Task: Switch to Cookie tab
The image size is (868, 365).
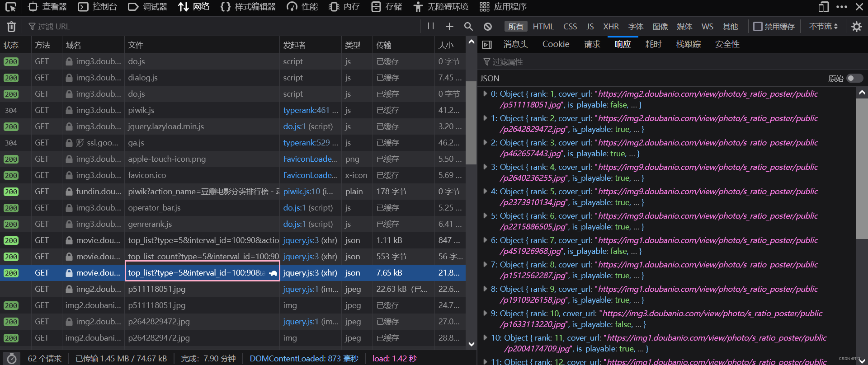Action: point(556,44)
